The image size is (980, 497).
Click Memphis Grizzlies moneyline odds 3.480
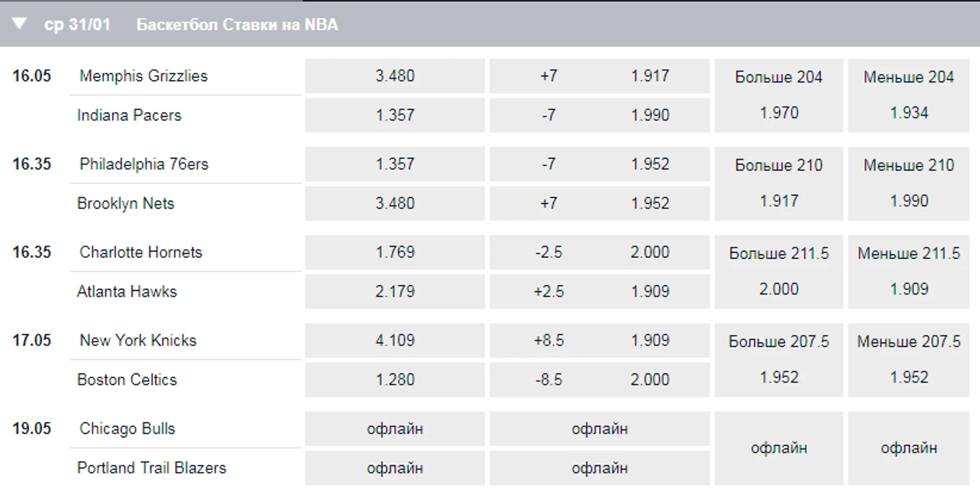coord(395,76)
